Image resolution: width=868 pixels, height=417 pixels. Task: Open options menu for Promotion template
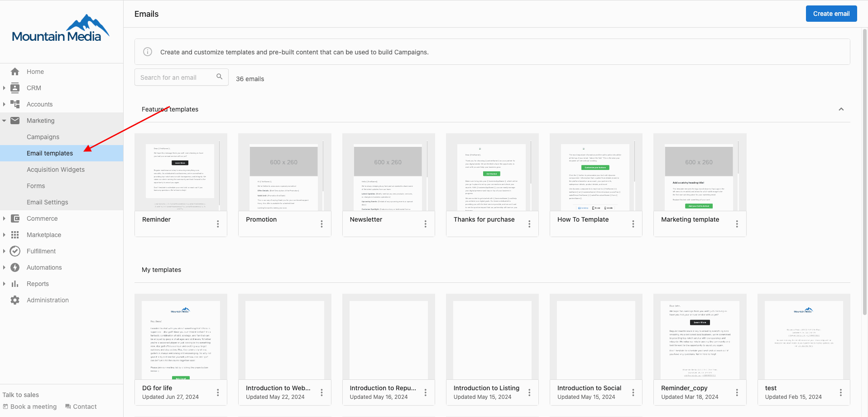coord(322,224)
